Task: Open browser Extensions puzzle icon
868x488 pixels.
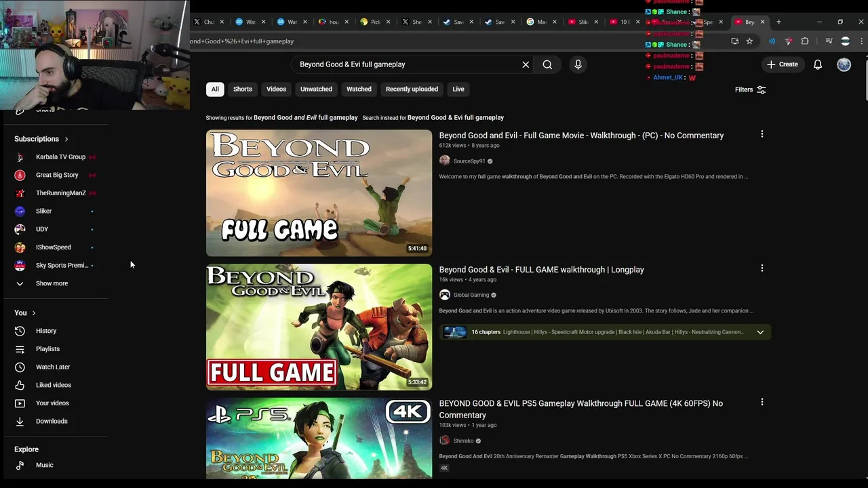Action: click(x=805, y=41)
